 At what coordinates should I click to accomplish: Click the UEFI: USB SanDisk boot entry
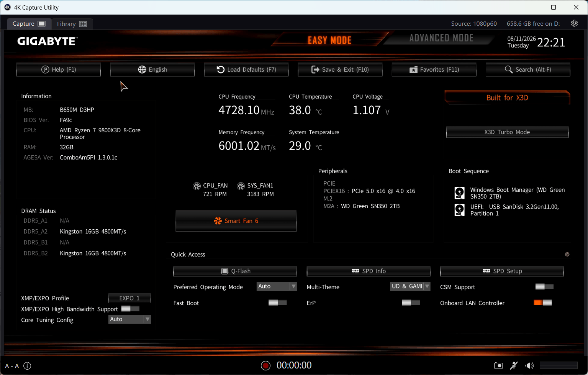pyautogui.click(x=514, y=210)
